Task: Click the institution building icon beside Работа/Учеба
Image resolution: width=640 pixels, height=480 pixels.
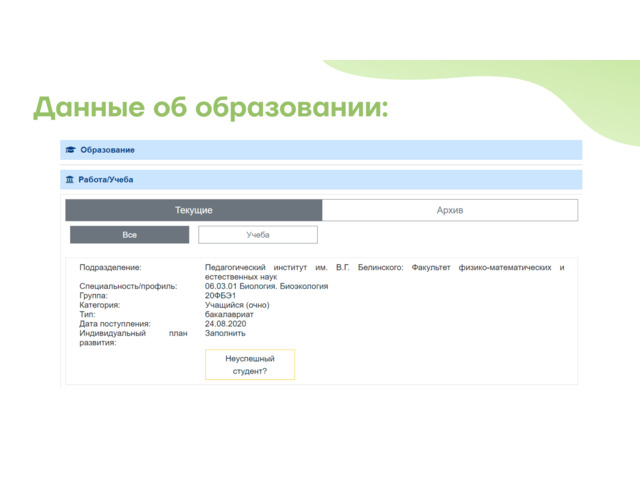Action: pos(70,180)
